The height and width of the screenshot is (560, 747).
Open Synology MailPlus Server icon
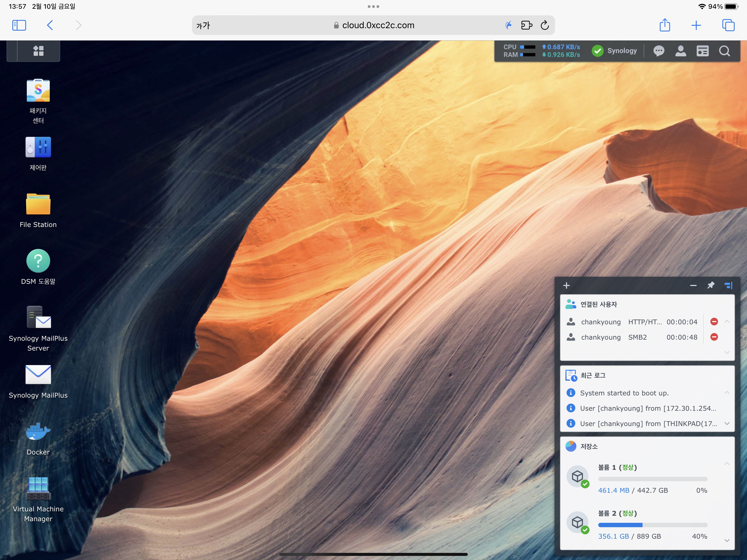[38, 317]
